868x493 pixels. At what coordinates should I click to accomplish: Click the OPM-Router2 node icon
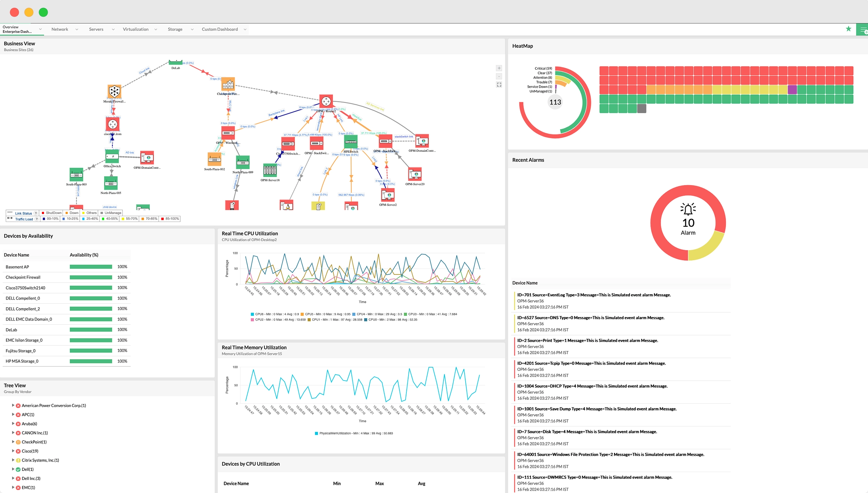click(326, 101)
